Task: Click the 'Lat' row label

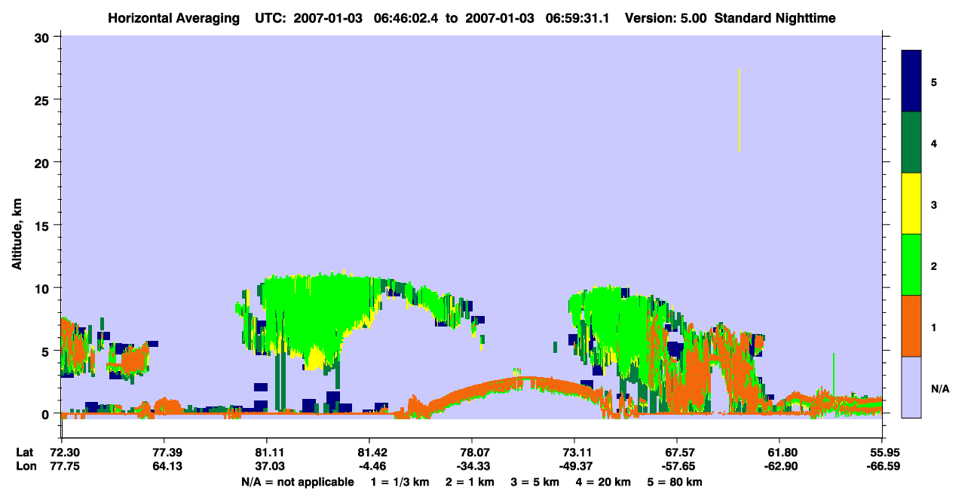Action: 24,452
